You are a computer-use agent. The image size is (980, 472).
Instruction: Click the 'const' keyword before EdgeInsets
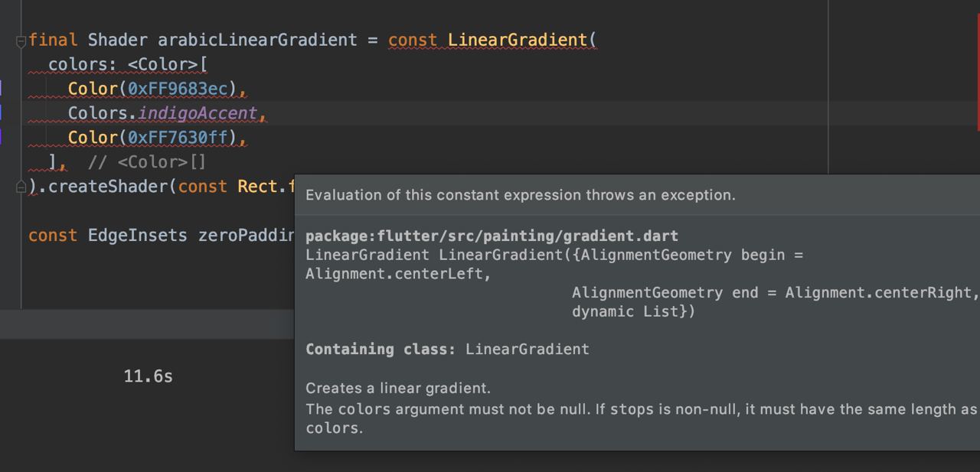(x=53, y=236)
